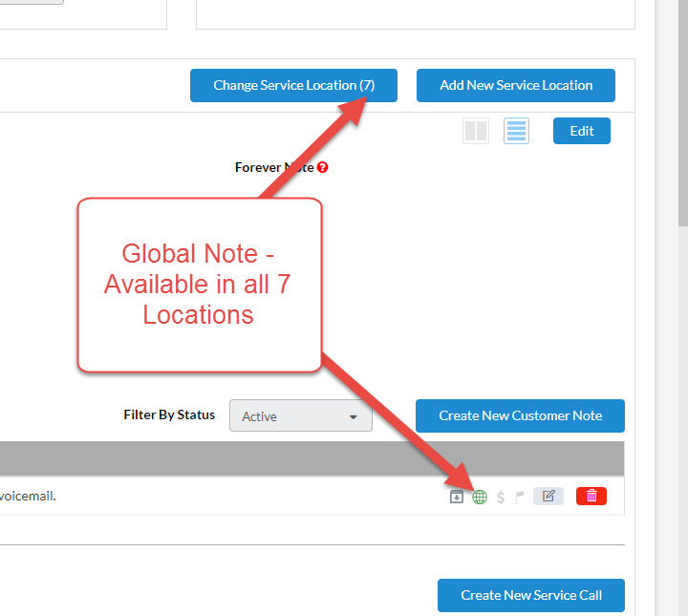Screen dimensions: 688x616
Task: Click the green global note globe icon
Action: (480, 497)
